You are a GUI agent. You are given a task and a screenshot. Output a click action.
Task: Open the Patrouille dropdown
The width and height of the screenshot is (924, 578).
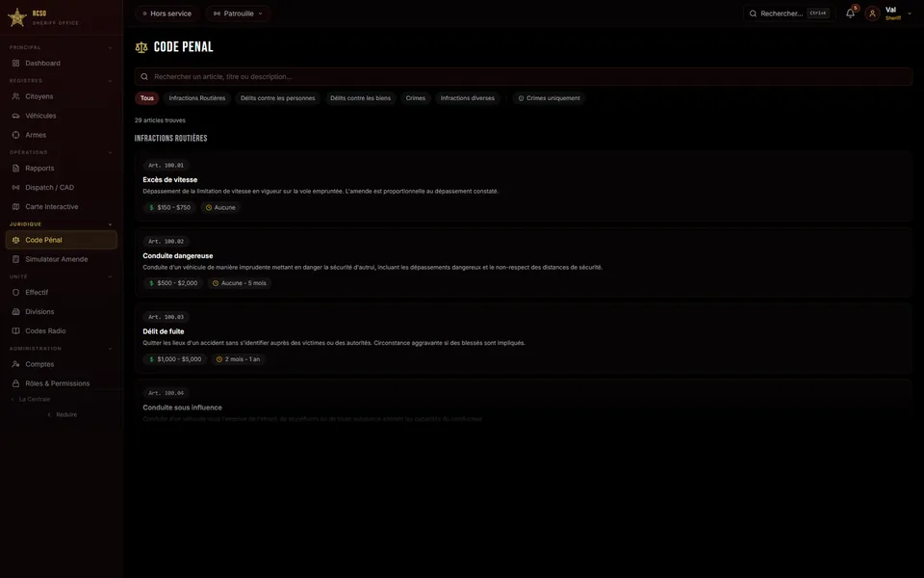238,13
